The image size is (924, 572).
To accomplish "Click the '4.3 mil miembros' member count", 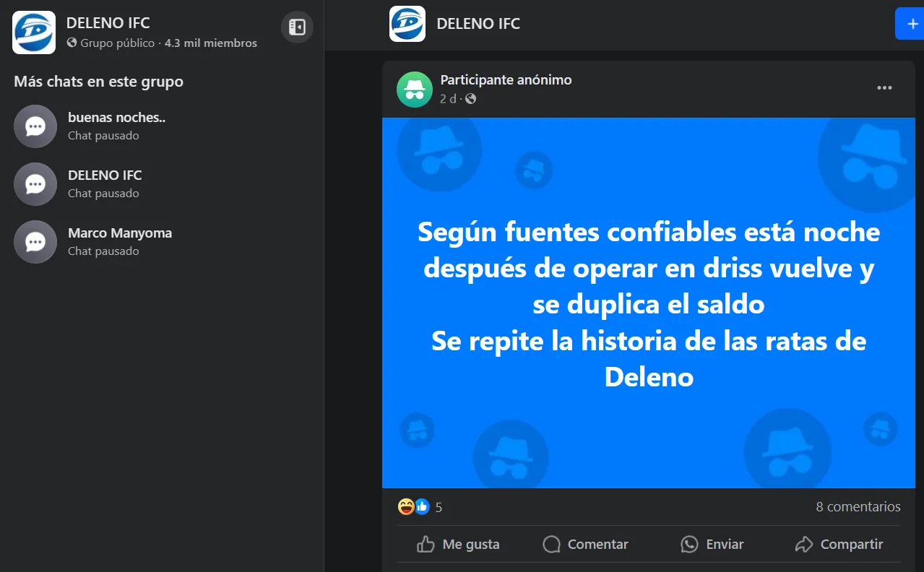I will (x=211, y=43).
